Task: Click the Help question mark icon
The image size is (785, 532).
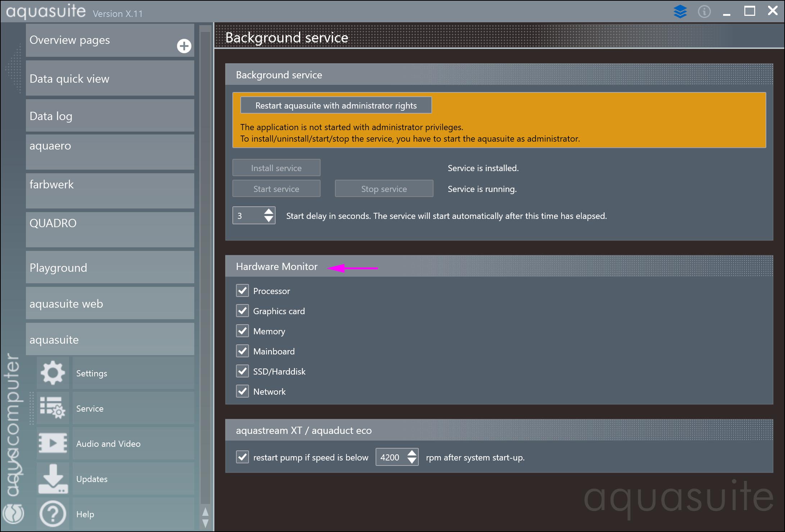Action: tap(53, 514)
